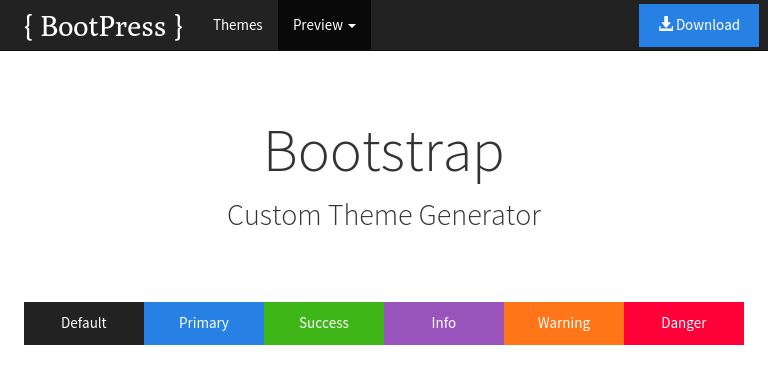Open the Themes nav item
The height and width of the screenshot is (384, 768).
point(238,25)
